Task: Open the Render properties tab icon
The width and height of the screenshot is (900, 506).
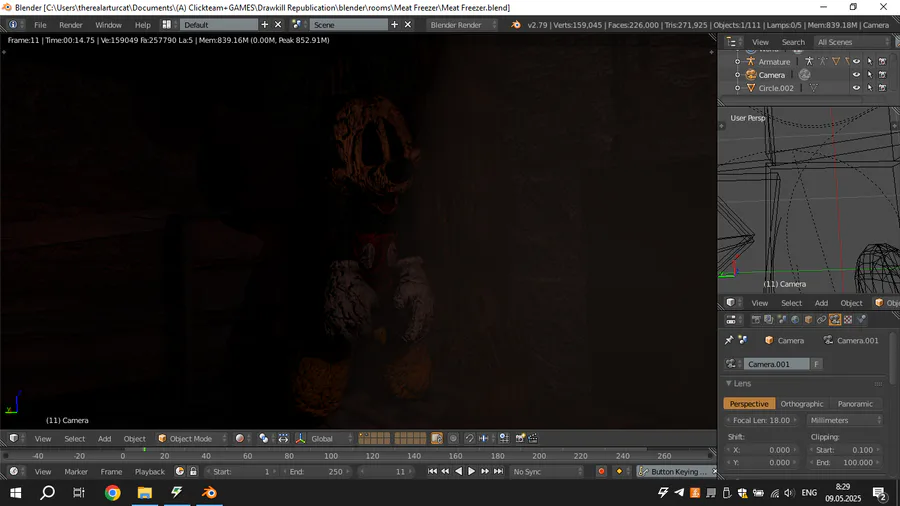Action: [x=756, y=320]
